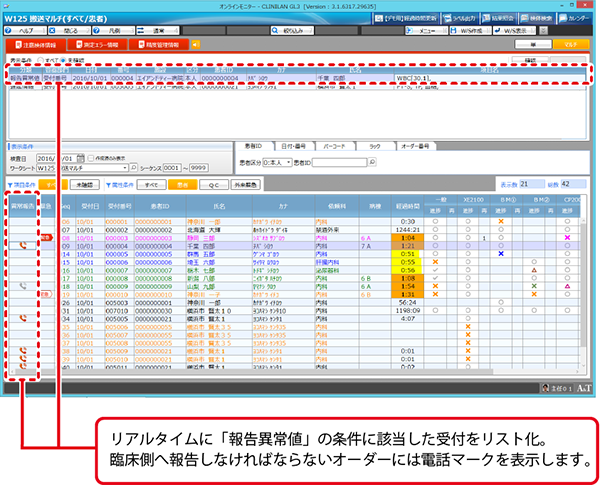Click the 未確認 filter button
The width and height of the screenshot is (600, 485).
click(86, 185)
